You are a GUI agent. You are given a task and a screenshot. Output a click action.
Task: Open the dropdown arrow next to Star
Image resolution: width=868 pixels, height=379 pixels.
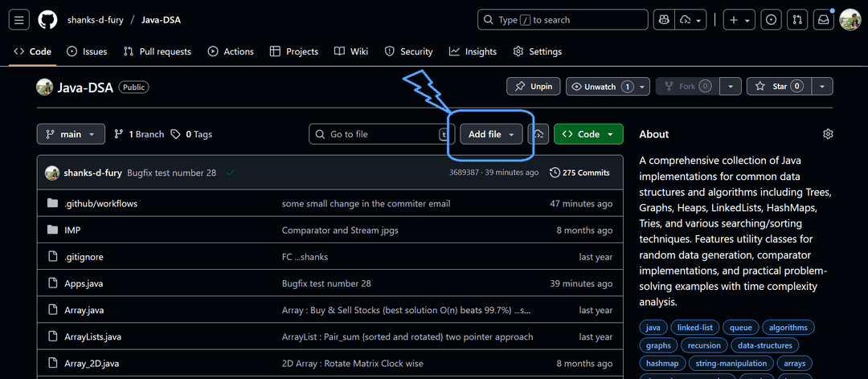(823, 86)
